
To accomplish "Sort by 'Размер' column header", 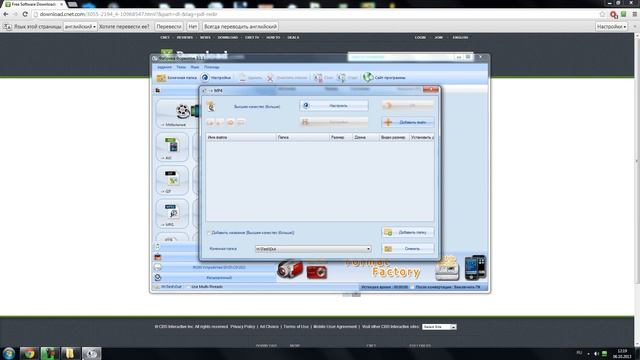I will click(x=341, y=138).
